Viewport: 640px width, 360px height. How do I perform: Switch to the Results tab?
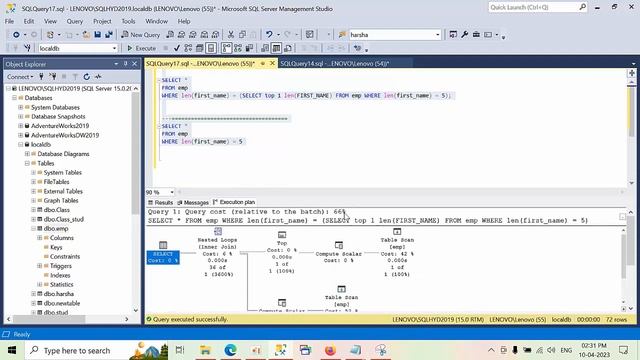160,202
